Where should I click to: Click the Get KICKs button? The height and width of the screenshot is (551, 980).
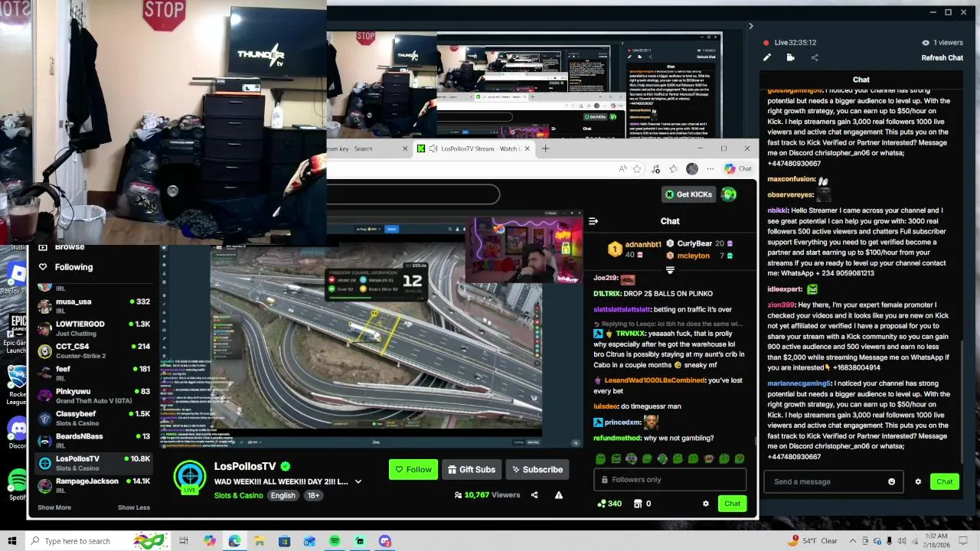coord(688,194)
